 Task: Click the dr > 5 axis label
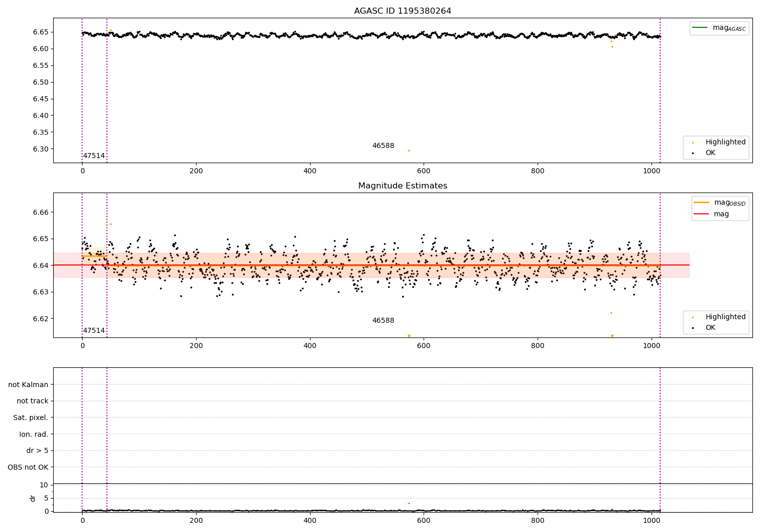[x=37, y=451]
